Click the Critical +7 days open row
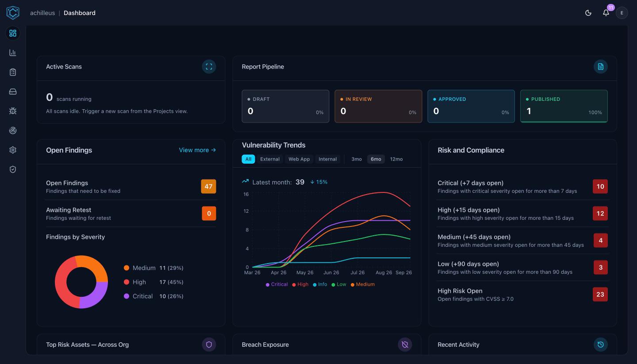The width and height of the screenshot is (637, 364). (x=522, y=187)
